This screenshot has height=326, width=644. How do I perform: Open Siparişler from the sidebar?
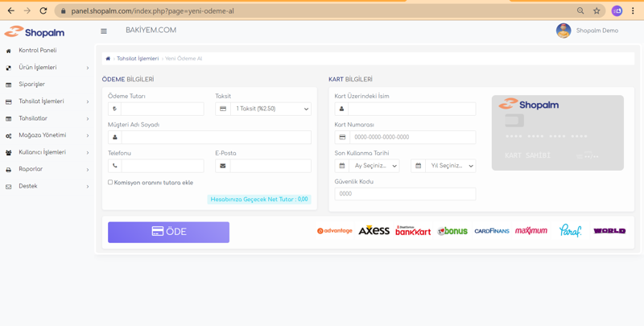coord(32,85)
